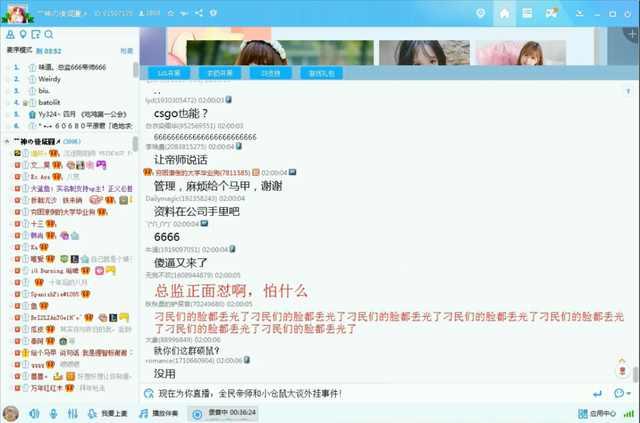Image resolution: width=640 pixels, height=423 pixels.
Task: Click the emoji smiley icon beside chat input
Action: 619,394
